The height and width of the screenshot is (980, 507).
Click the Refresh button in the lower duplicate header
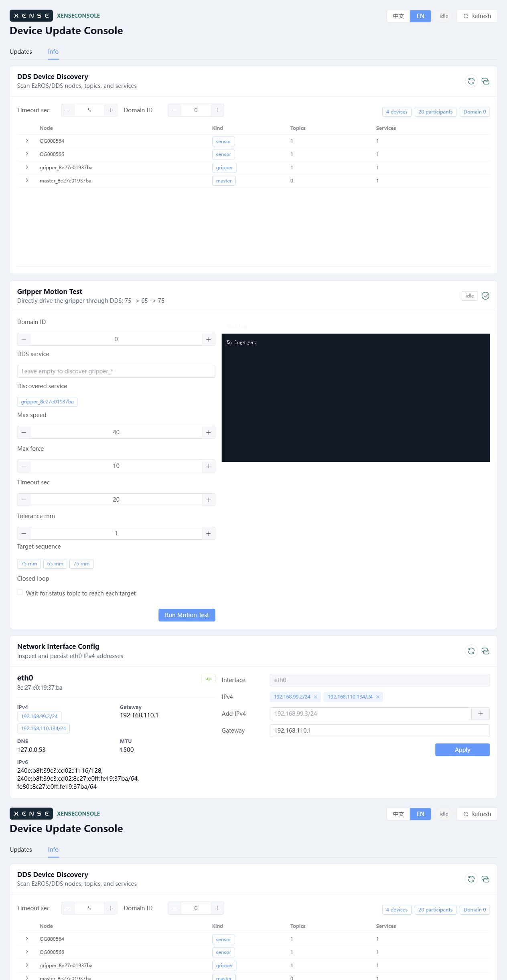pos(477,814)
